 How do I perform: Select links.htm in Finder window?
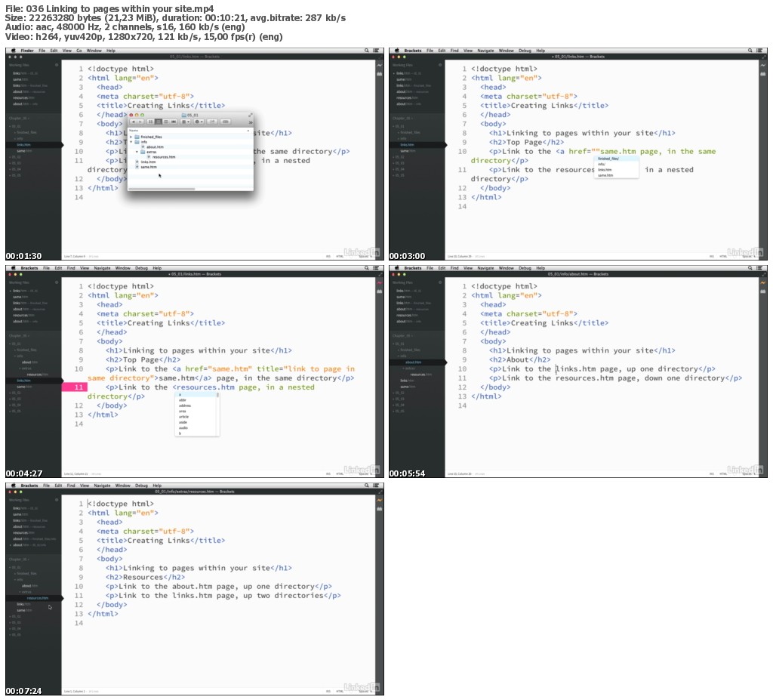149,162
